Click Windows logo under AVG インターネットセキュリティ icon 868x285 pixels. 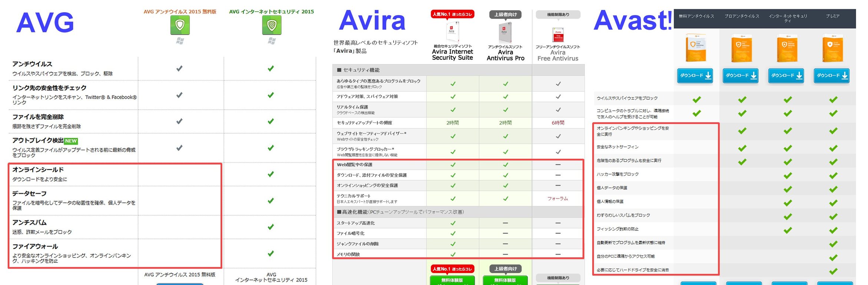click(272, 41)
